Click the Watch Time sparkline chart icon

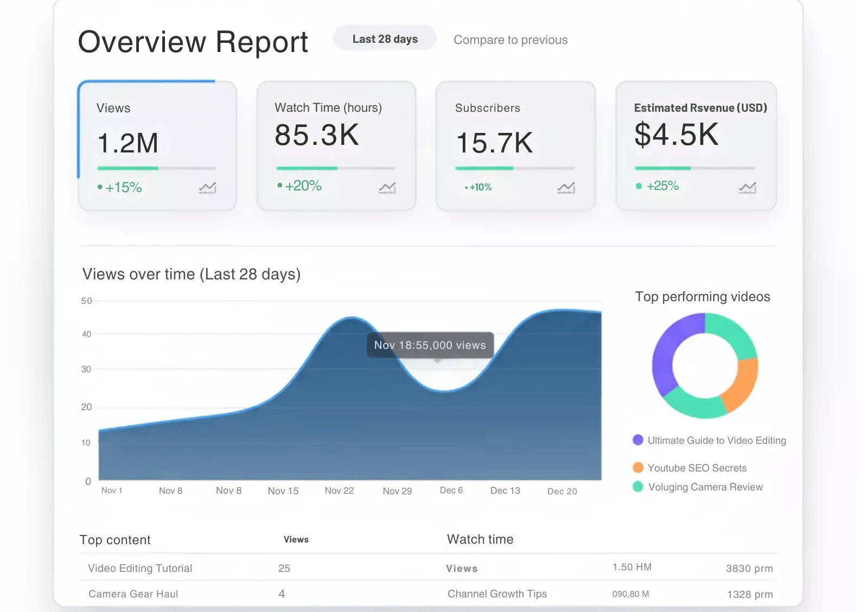[387, 188]
